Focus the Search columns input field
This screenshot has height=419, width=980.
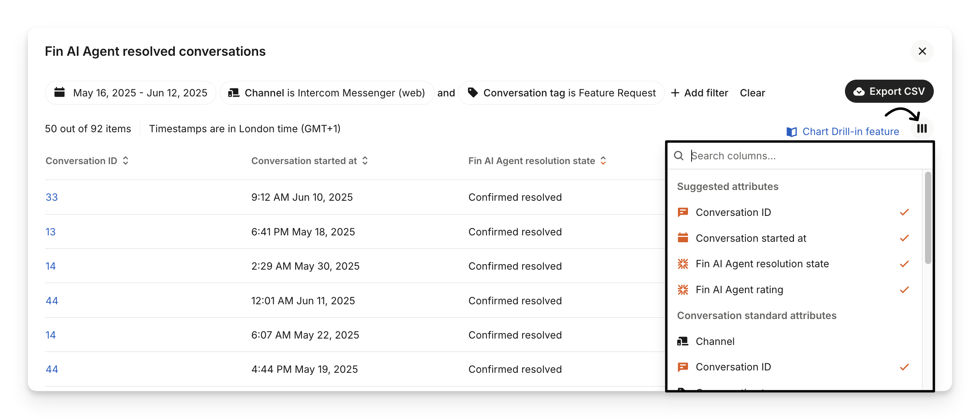pyautogui.click(x=805, y=156)
